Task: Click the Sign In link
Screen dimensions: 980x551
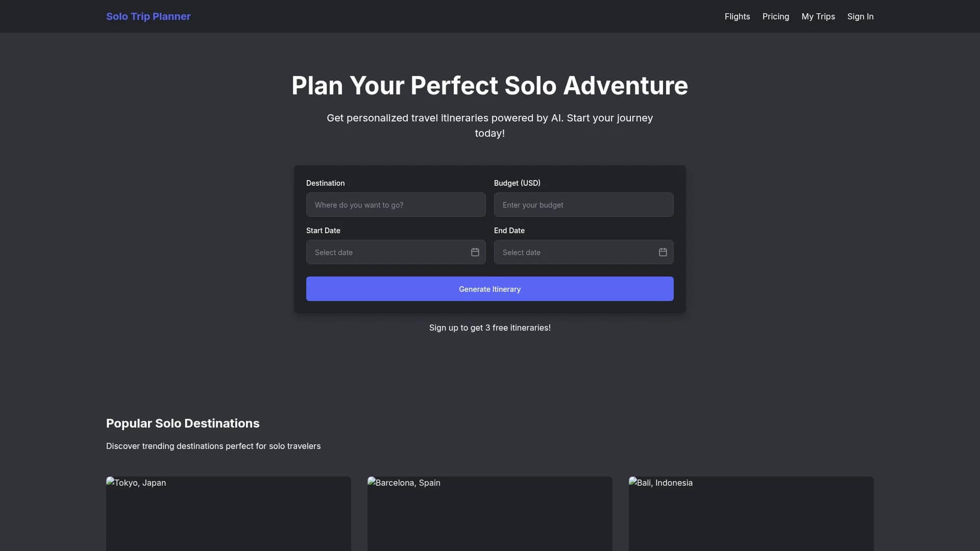Action: tap(860, 16)
